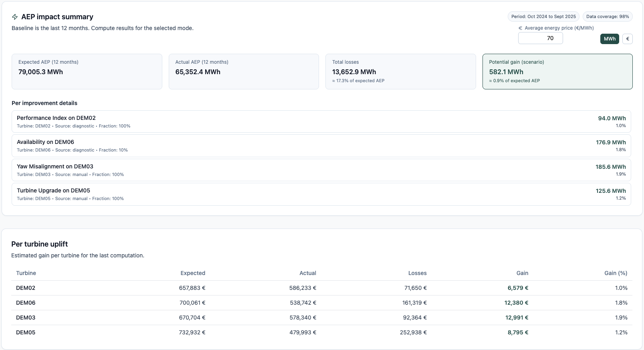This screenshot has height=350, width=644.
Task: Open Turbine Upgrade on DEM05 improvement
Action: tap(321, 194)
